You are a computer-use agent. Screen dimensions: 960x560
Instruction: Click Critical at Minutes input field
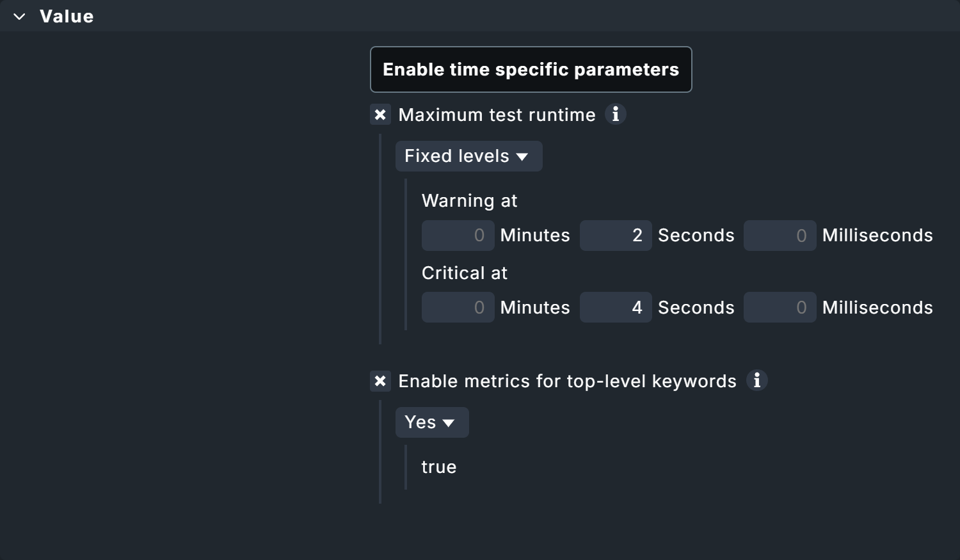458,308
